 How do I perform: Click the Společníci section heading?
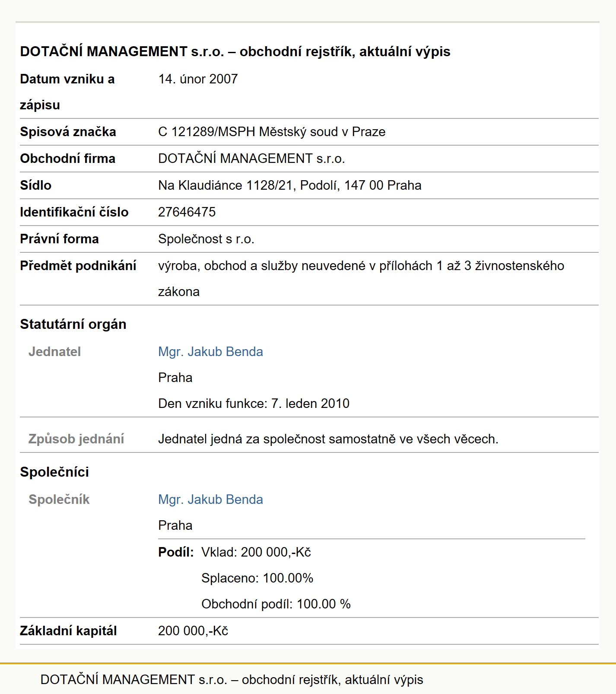click(x=54, y=472)
